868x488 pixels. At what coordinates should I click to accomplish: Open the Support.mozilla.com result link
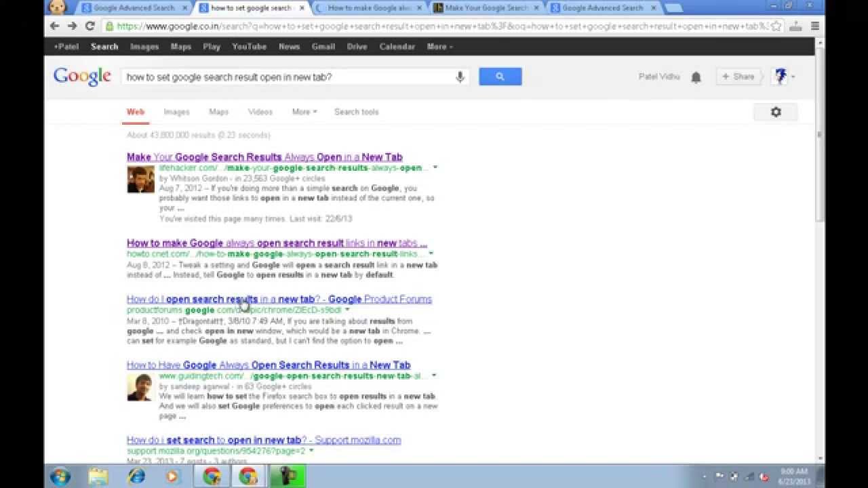[264, 440]
